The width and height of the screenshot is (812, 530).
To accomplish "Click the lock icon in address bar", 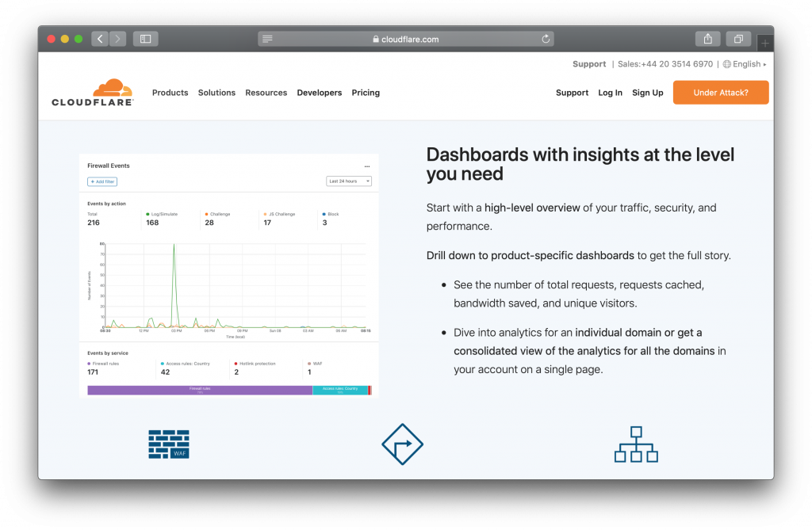I will click(376, 39).
